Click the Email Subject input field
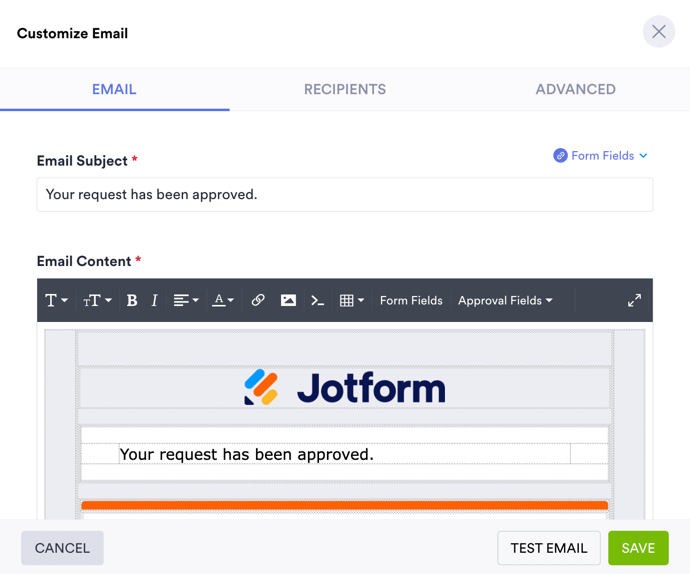690x574 pixels. click(x=345, y=195)
